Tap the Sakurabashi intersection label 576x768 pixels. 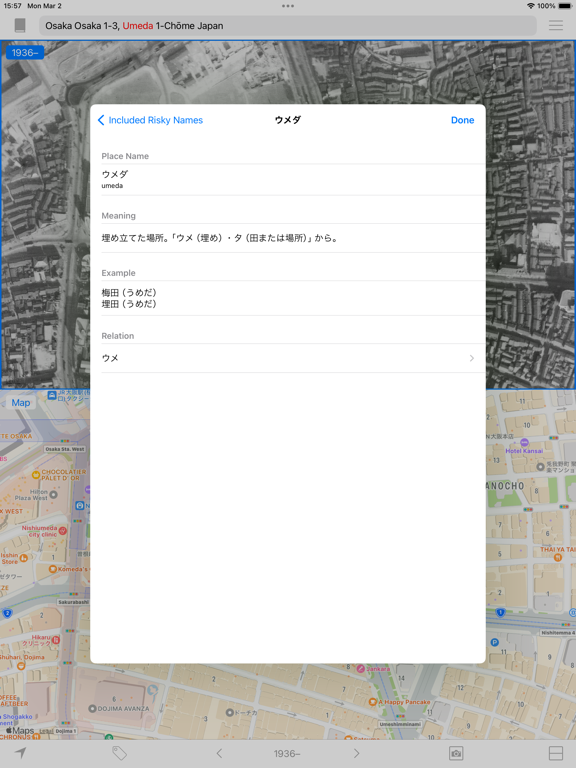(x=73, y=602)
